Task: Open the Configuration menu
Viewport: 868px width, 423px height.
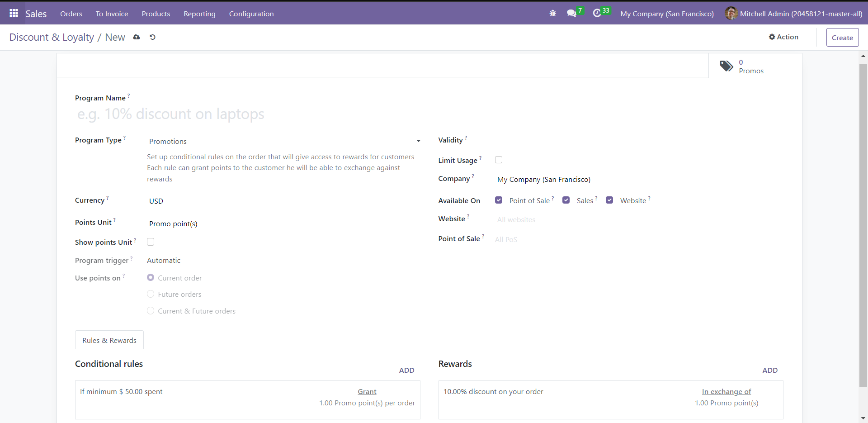Action: [251, 14]
